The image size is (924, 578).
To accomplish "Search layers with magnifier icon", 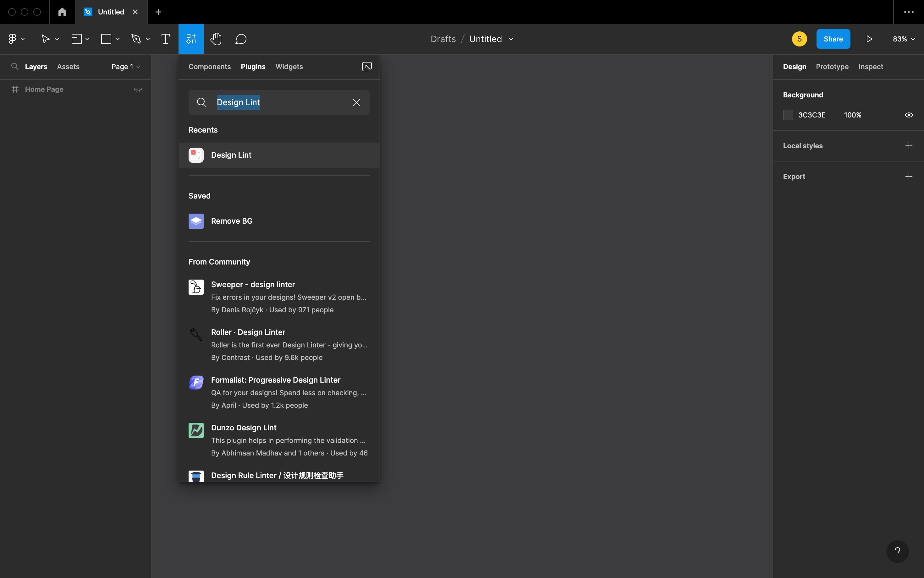I will [x=14, y=67].
